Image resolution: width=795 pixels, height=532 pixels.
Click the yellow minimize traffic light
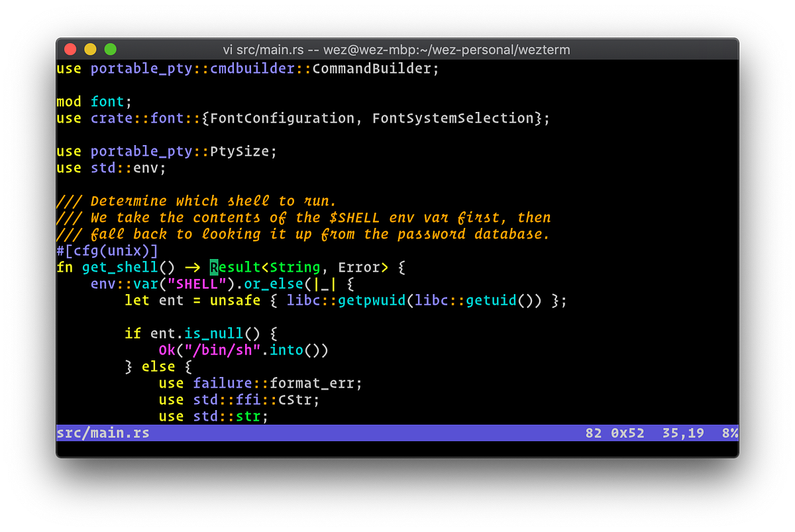coord(90,48)
